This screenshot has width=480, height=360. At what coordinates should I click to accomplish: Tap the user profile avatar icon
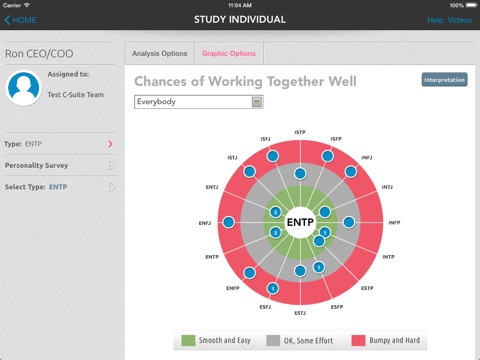click(x=24, y=87)
